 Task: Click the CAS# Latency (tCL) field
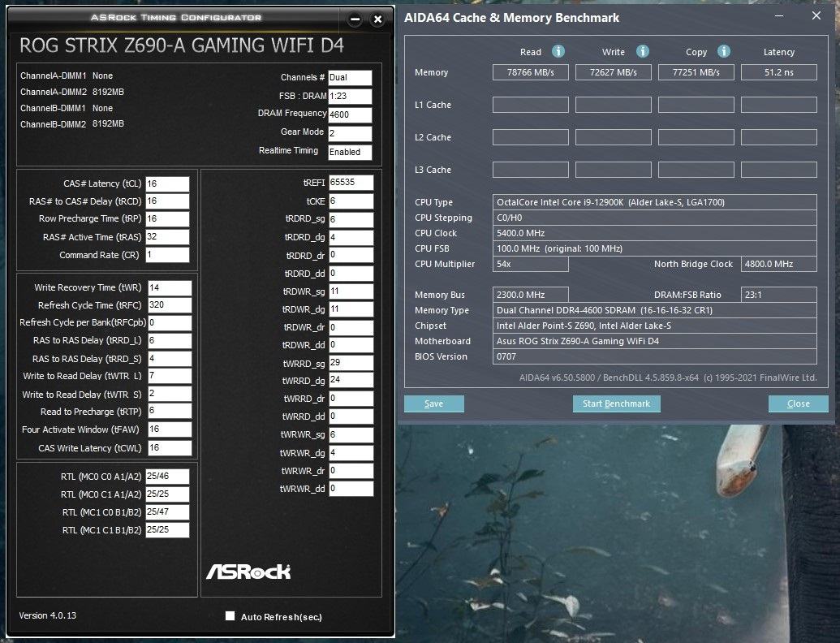tap(168, 183)
